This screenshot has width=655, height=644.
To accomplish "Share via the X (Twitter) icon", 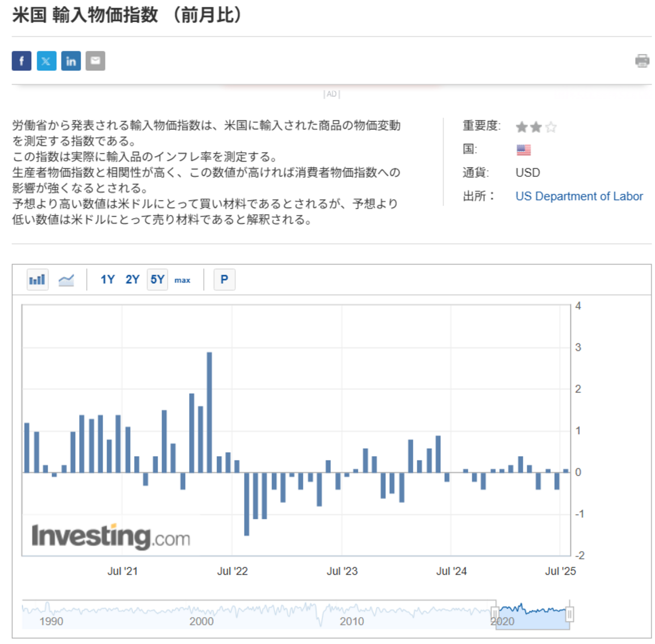I will 46,61.
